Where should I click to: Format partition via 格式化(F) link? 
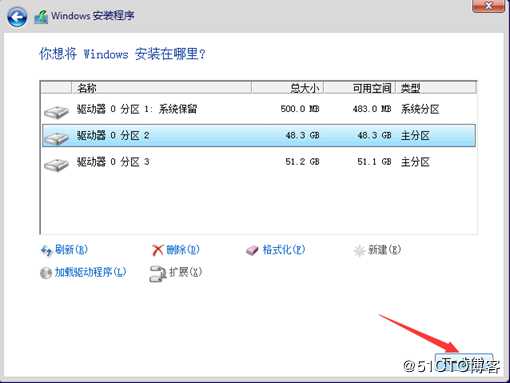(x=284, y=249)
